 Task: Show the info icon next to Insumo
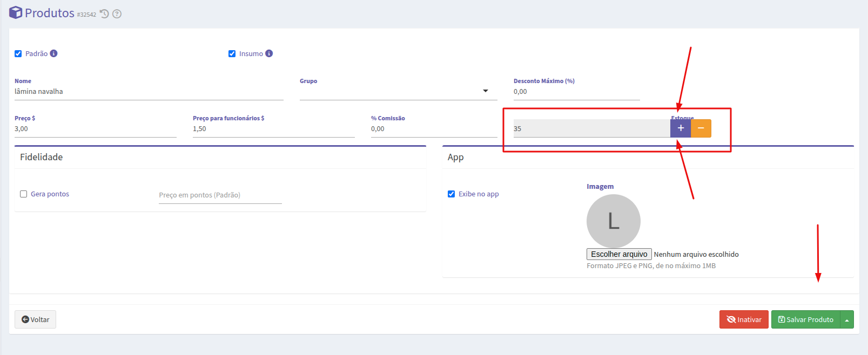(269, 53)
